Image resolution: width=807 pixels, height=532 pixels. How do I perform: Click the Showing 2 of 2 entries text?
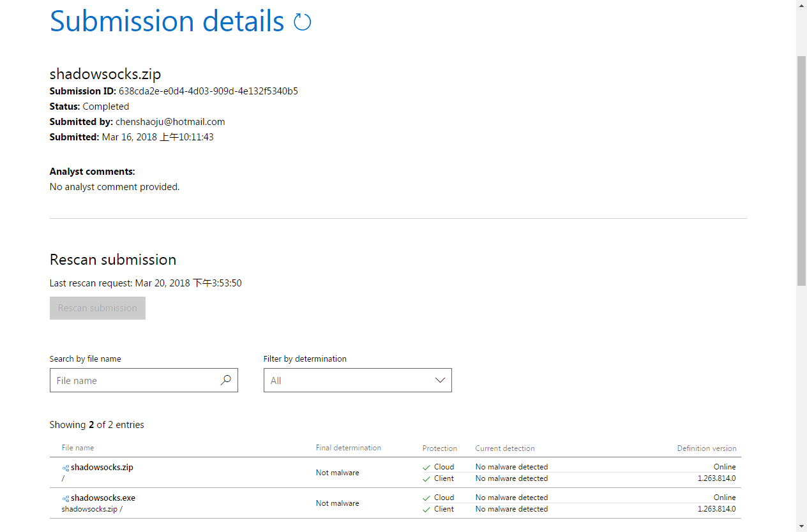tap(97, 425)
